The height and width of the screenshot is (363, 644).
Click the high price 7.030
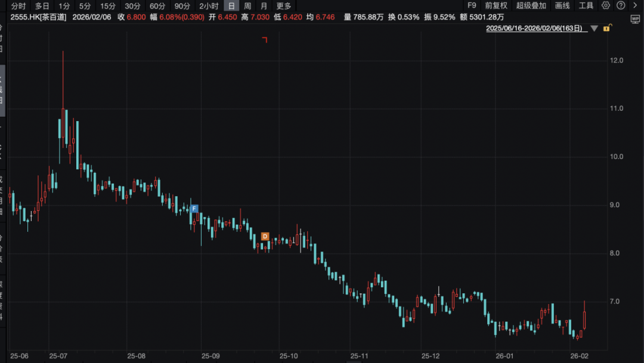(x=260, y=17)
